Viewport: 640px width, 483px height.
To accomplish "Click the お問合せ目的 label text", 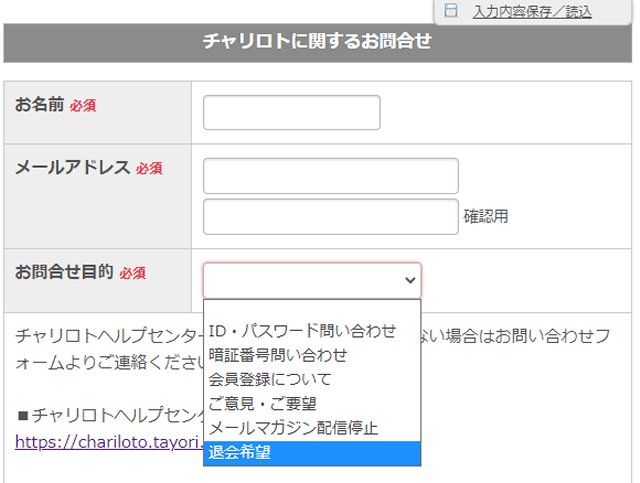I will pyautogui.click(x=64, y=272).
